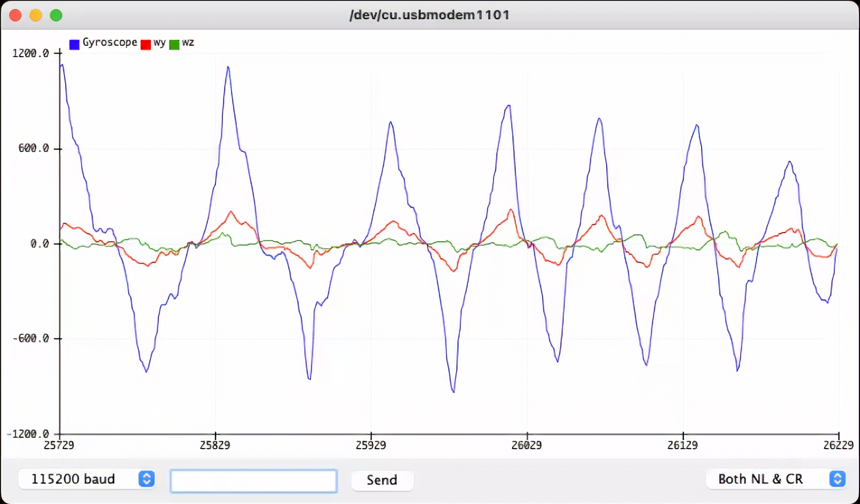Image resolution: width=860 pixels, height=504 pixels.
Task: Click the green wz legend swatch
Action: coord(174,44)
